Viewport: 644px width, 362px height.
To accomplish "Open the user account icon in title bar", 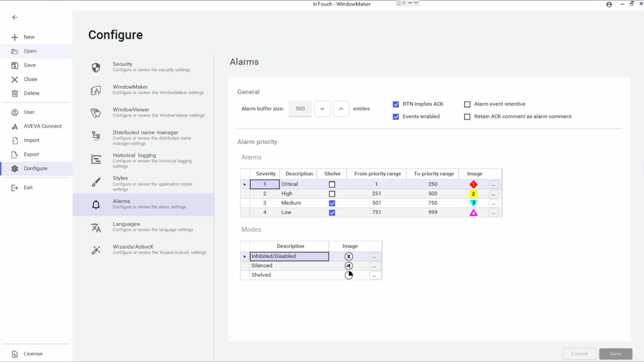I will [x=609, y=4].
